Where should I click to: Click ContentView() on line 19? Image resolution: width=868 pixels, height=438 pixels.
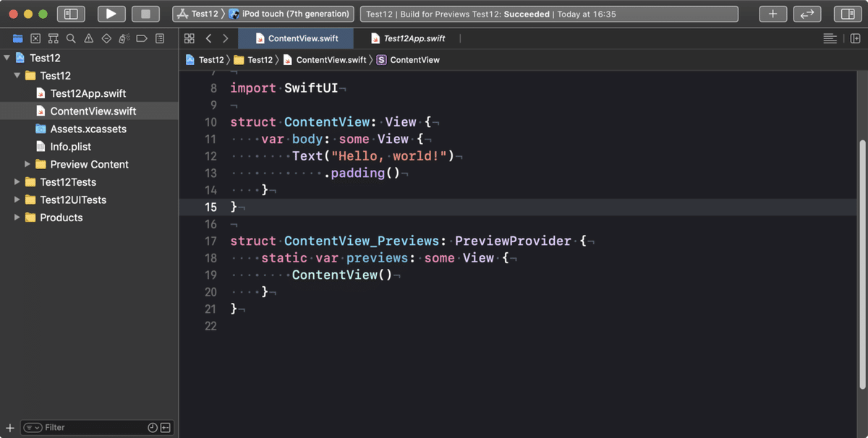(341, 275)
